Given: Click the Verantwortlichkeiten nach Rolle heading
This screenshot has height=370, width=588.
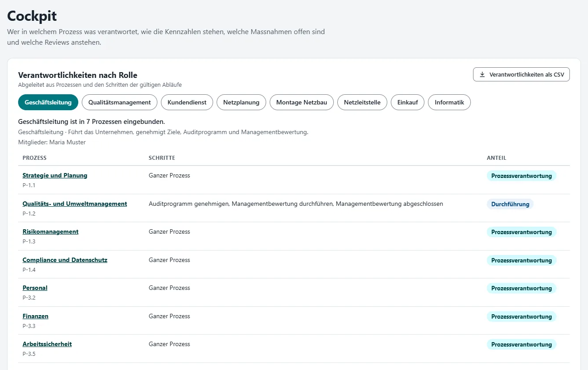Looking at the screenshot, I should [x=78, y=75].
